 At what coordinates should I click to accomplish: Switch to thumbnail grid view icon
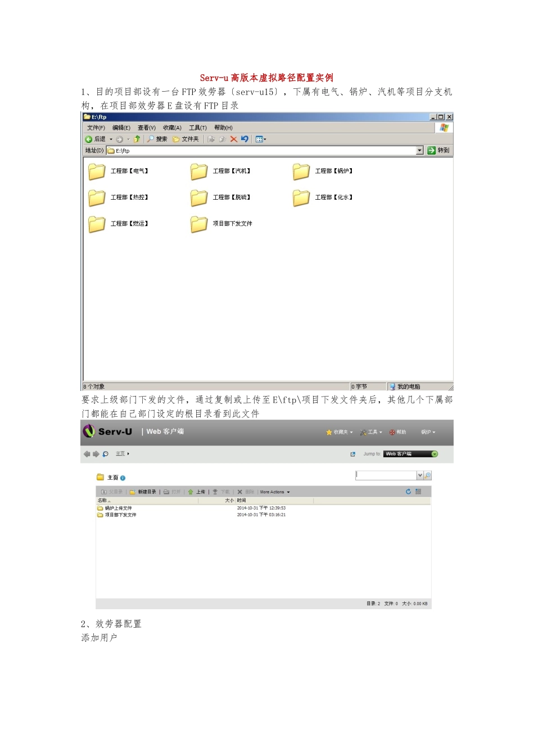(x=418, y=492)
